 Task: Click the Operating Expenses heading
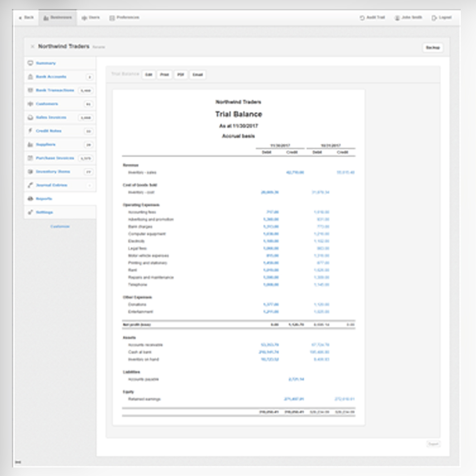141,205
